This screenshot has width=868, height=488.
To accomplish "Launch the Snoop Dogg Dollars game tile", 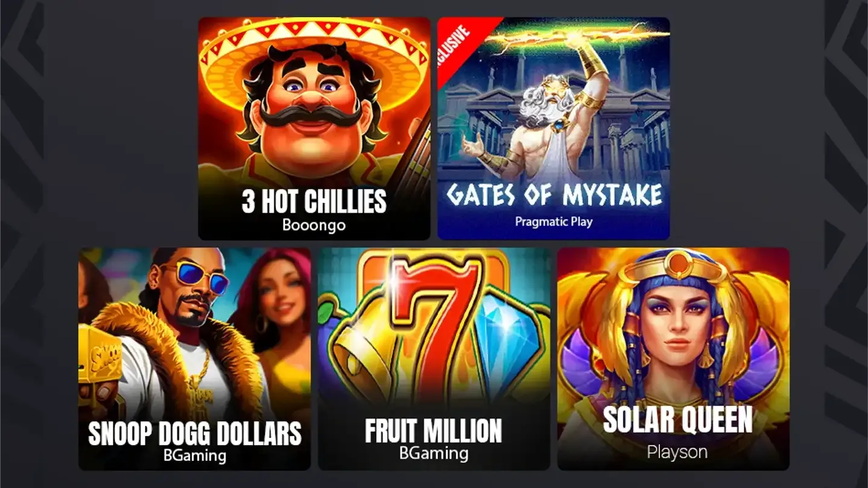I will pyautogui.click(x=195, y=358).
